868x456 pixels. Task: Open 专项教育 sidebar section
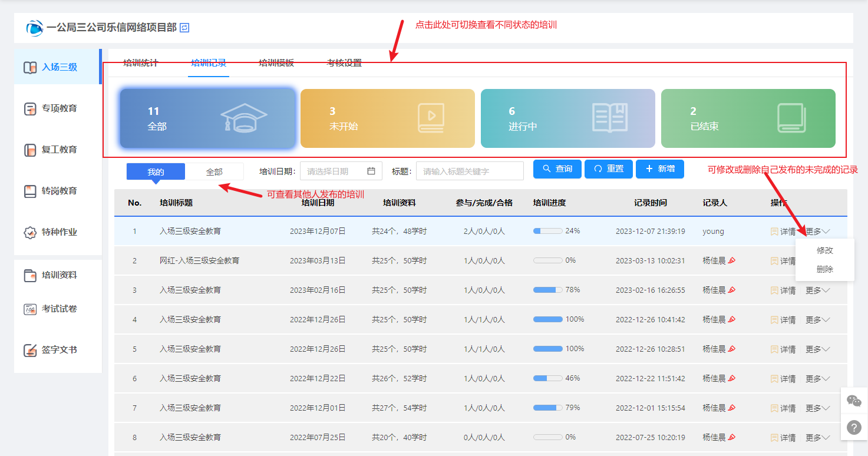point(59,108)
